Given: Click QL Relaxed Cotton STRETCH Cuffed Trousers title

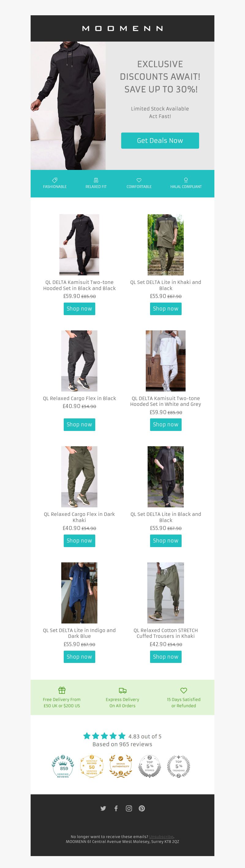Looking at the screenshot, I should 166,633.
